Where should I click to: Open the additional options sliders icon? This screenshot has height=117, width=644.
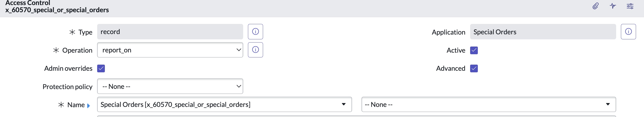(x=630, y=6)
